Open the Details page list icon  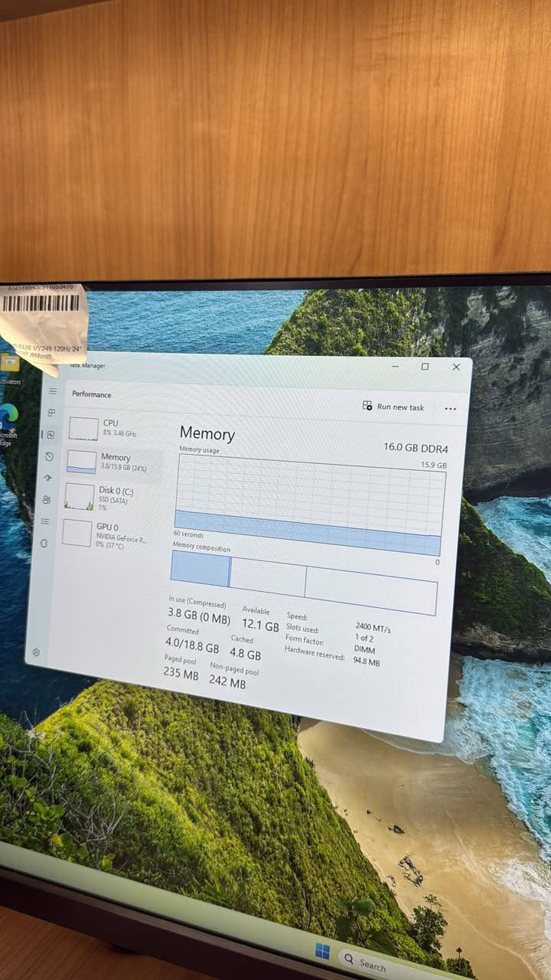point(45,521)
